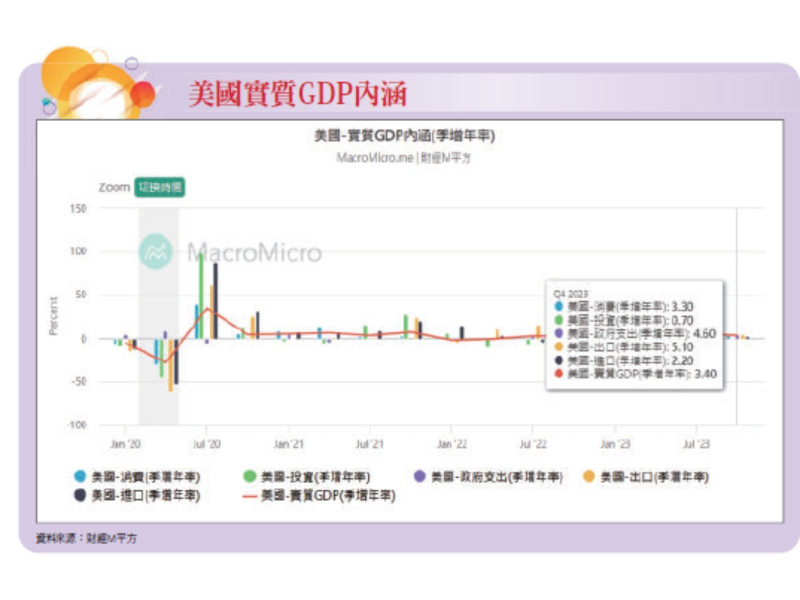Click the green 切換時間 zoom button
800x600 pixels.
click(x=160, y=187)
